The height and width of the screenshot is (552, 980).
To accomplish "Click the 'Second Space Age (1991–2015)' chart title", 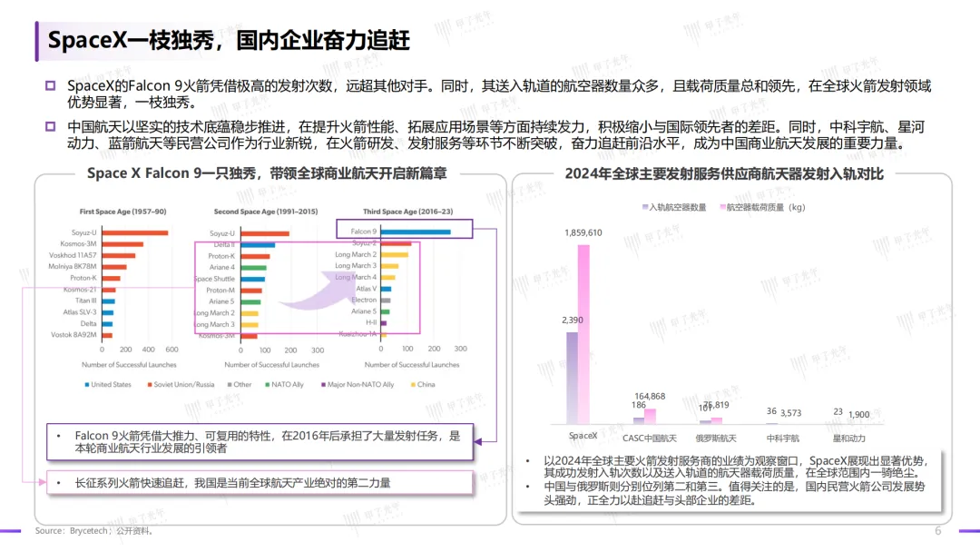I will tap(266, 212).
